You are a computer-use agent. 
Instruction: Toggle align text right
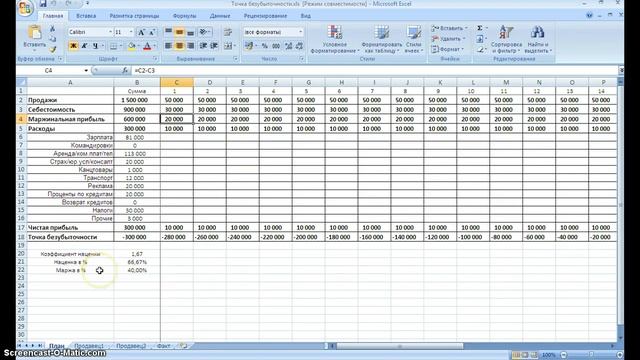point(190,46)
